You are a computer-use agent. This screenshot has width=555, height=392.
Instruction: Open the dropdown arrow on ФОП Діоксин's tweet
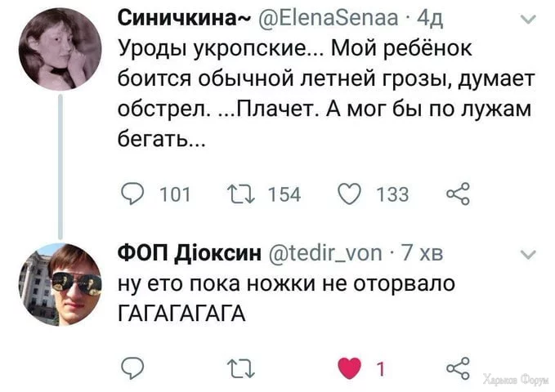click(x=528, y=254)
